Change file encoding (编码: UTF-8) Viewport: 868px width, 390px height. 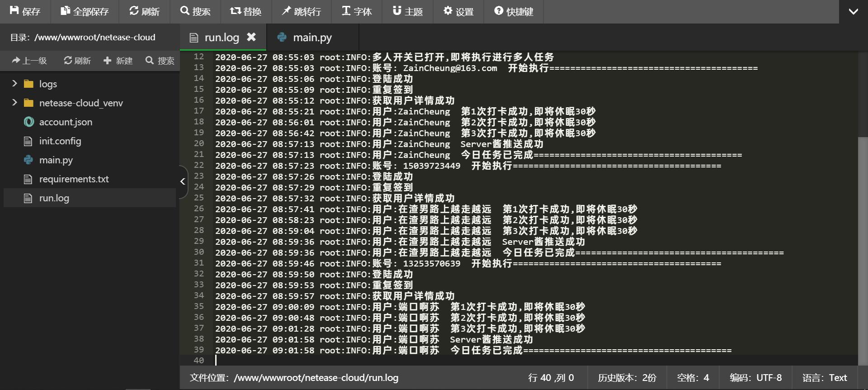click(756, 378)
